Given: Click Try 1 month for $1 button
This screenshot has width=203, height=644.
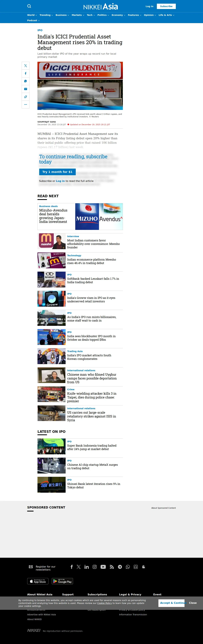Looking at the screenshot, I should (57, 172).
